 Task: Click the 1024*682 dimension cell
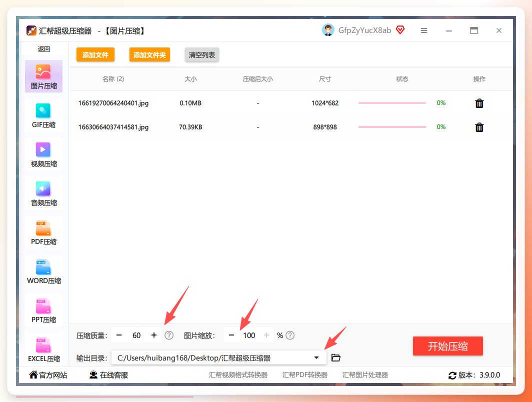[325, 103]
